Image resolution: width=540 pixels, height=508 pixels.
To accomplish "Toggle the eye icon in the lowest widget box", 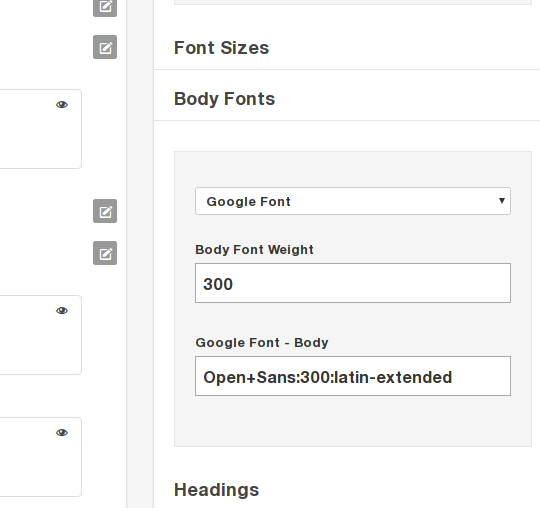I will [x=62, y=433].
